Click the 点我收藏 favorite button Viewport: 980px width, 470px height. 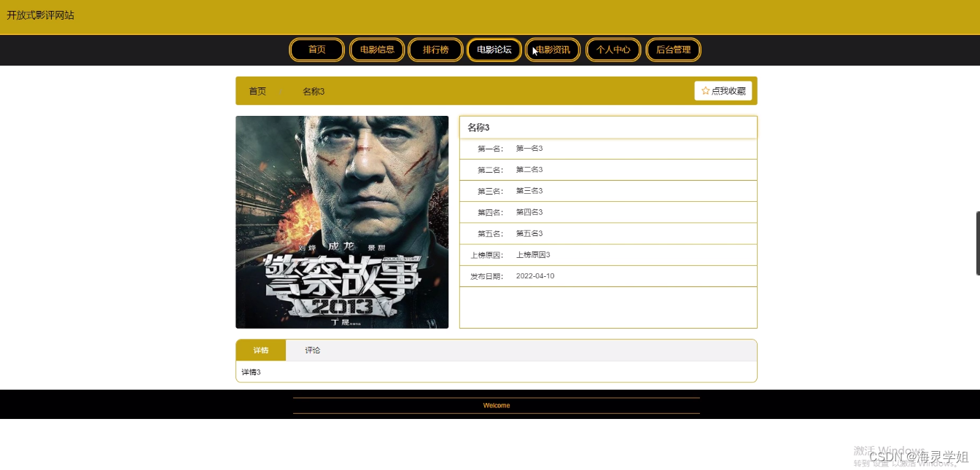point(722,90)
